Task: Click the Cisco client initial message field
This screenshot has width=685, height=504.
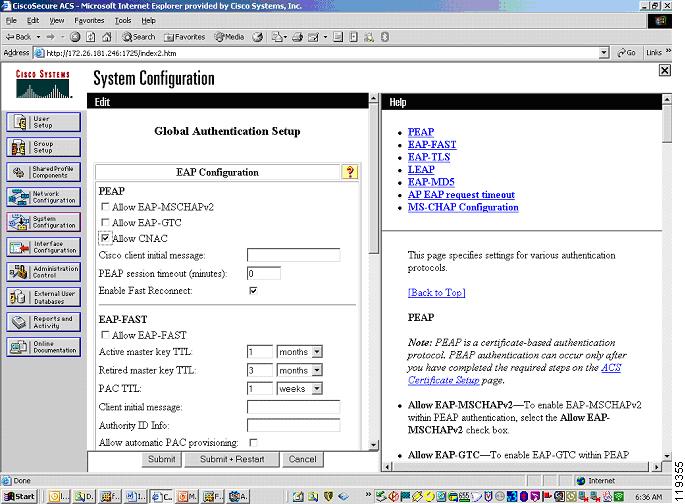Action: pos(293,255)
